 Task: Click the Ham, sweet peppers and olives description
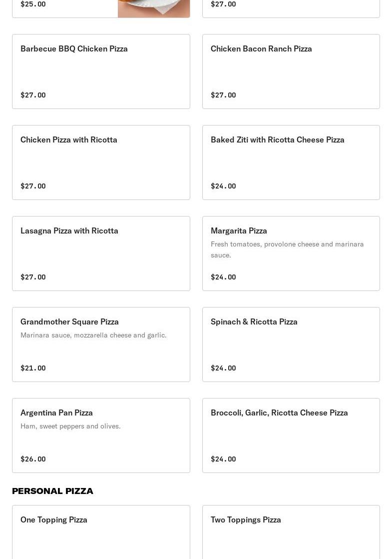pos(70,426)
